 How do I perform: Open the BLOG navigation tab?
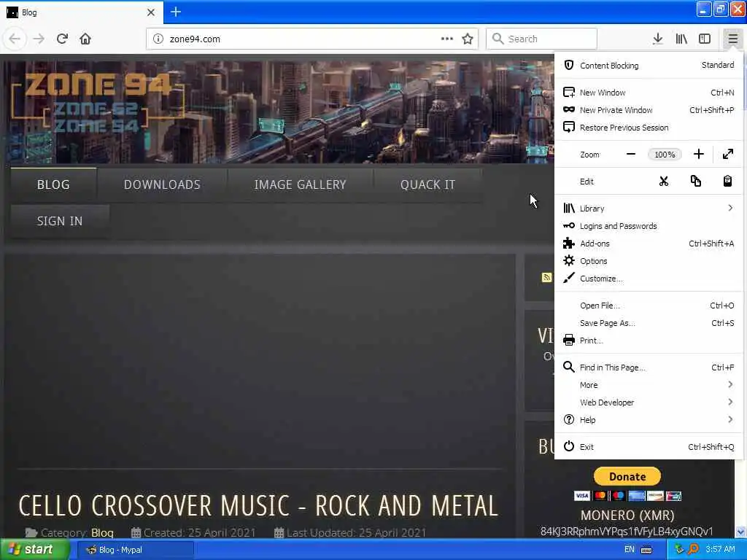click(53, 184)
